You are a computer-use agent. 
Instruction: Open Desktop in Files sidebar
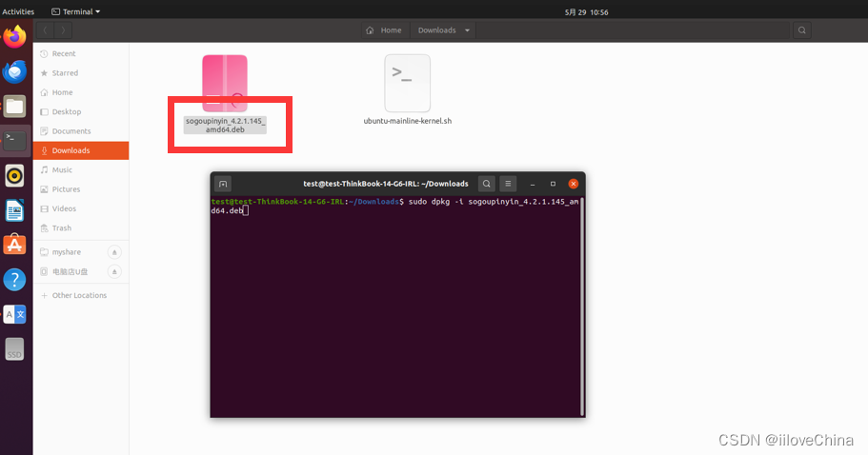click(81, 111)
